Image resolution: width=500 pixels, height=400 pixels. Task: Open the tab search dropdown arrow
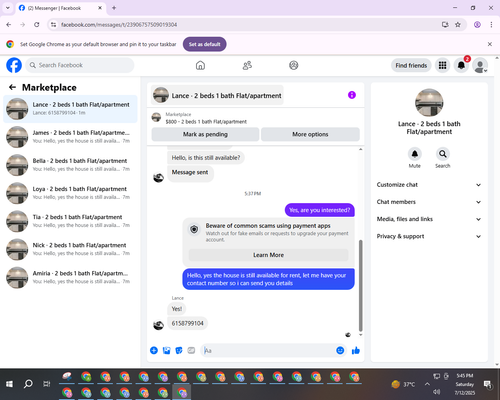(8, 8)
